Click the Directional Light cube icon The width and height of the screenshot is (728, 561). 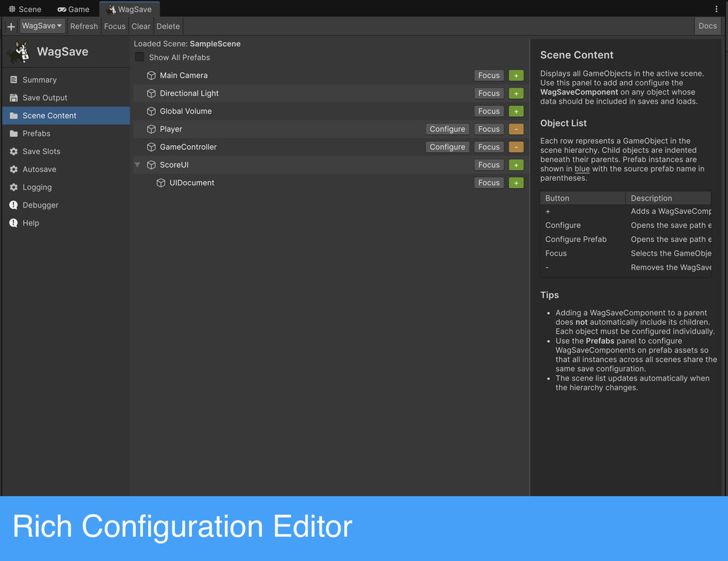click(151, 93)
